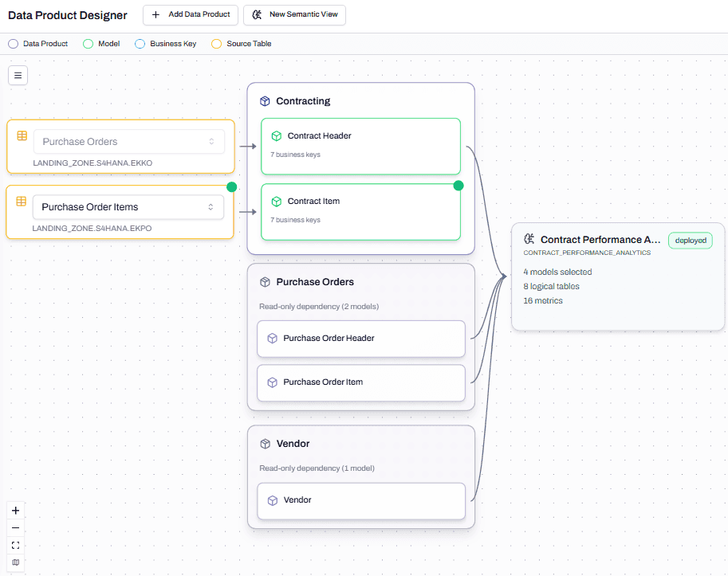Click the Vendor model cube icon

[273, 500]
